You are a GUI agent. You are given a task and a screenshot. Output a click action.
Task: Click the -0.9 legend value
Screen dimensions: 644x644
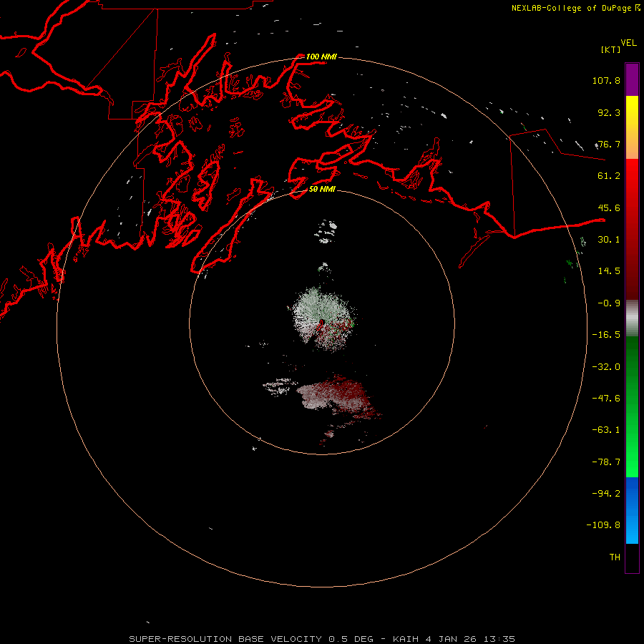609,303
